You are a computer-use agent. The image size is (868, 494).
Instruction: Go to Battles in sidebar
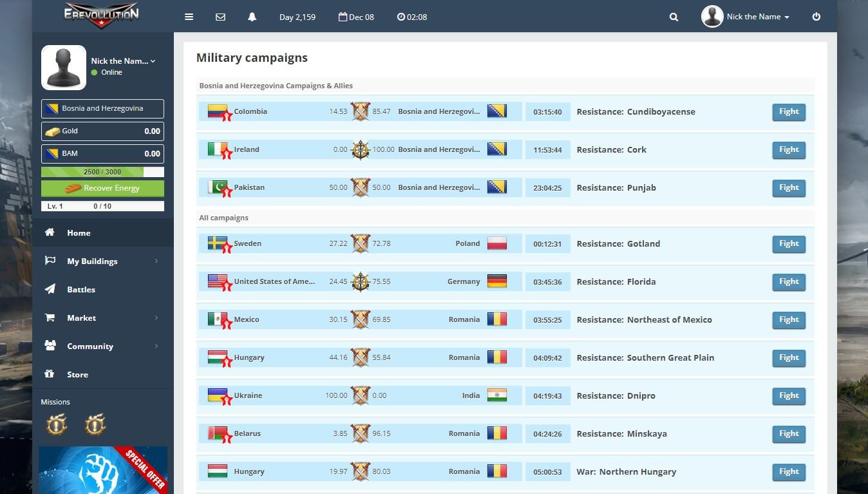(81, 289)
